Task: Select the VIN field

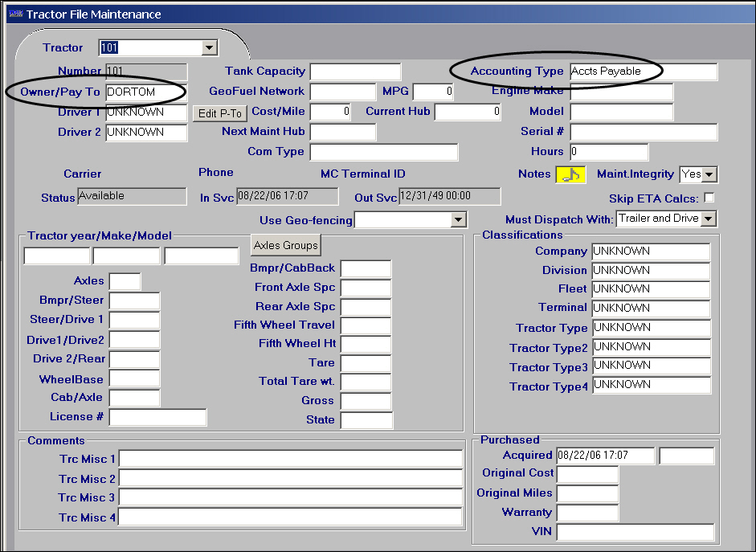Action: pos(635,532)
